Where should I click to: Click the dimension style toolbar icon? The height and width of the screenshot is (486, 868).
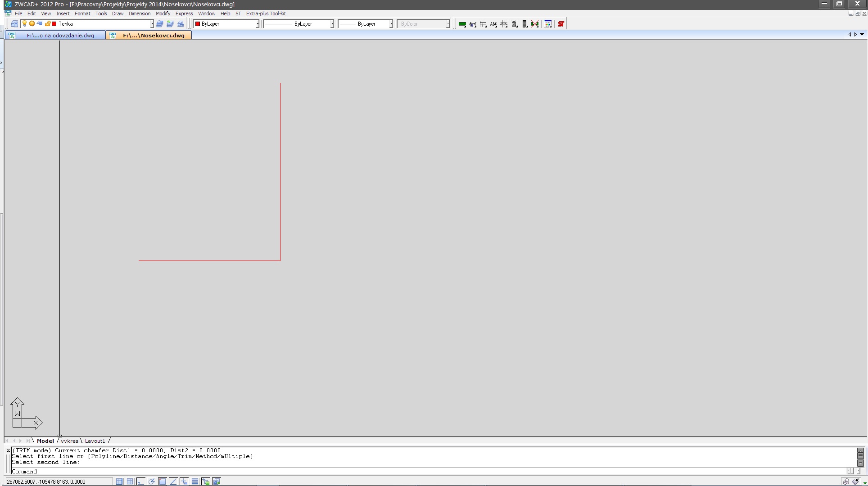tap(473, 24)
